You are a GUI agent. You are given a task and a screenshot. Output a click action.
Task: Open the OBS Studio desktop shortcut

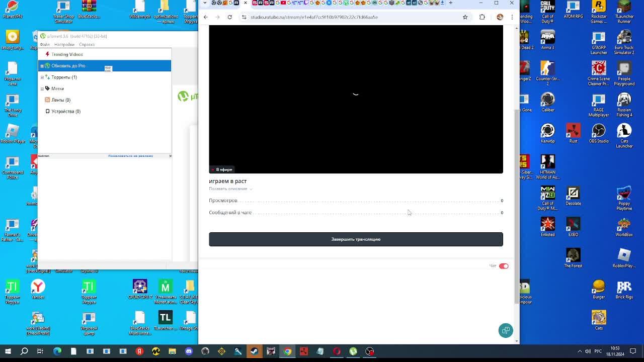[599, 133]
